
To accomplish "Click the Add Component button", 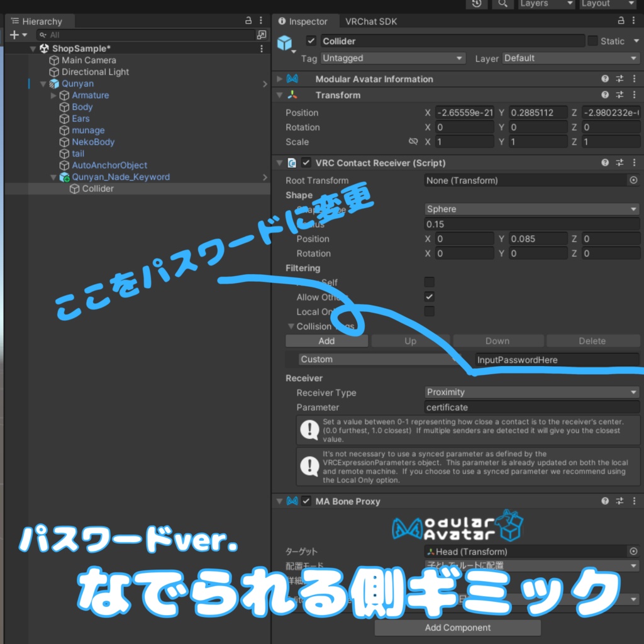I will click(x=457, y=627).
